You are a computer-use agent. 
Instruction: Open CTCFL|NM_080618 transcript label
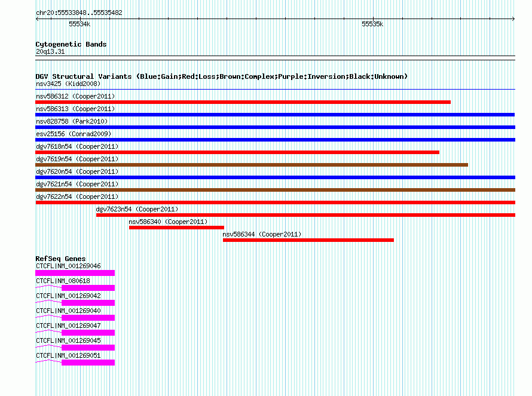coord(63,281)
